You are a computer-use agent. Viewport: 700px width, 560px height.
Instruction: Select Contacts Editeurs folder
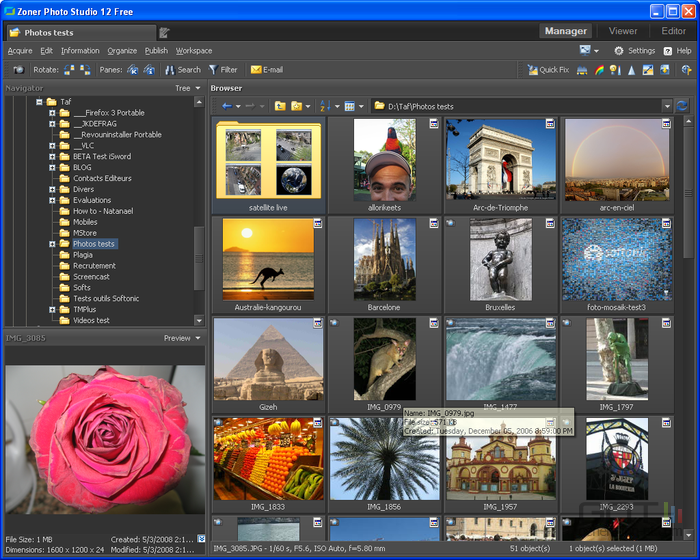102,178
